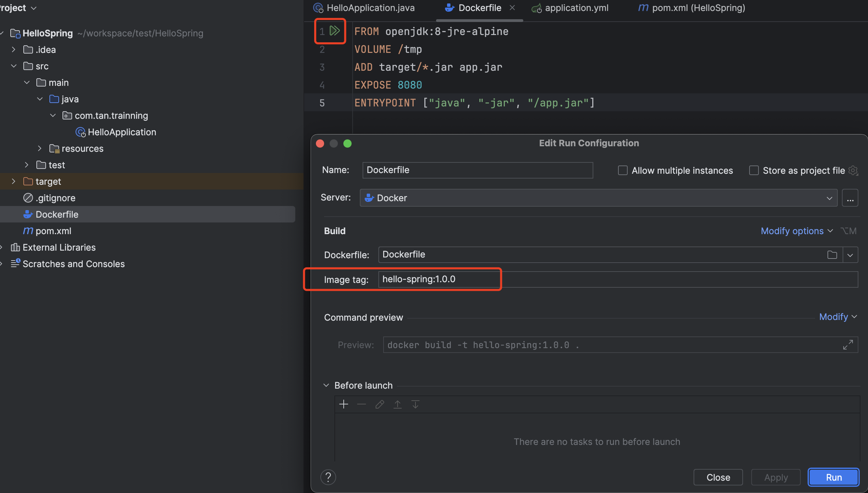Check the Store as project file box
Image resolution: width=868 pixels, height=493 pixels.
point(754,170)
